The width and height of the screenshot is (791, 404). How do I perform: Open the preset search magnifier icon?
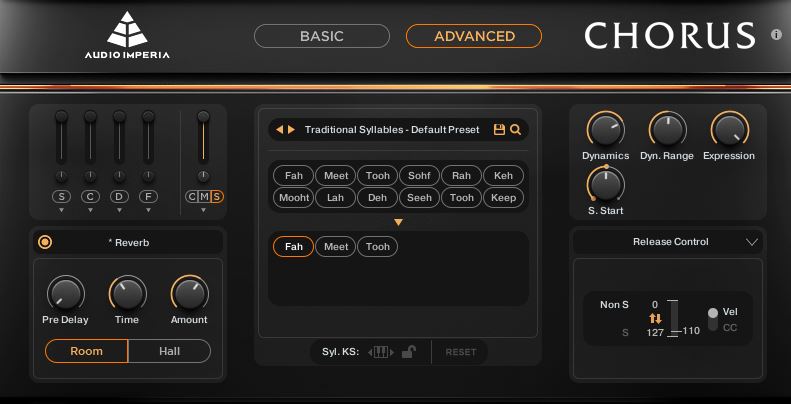click(x=515, y=130)
